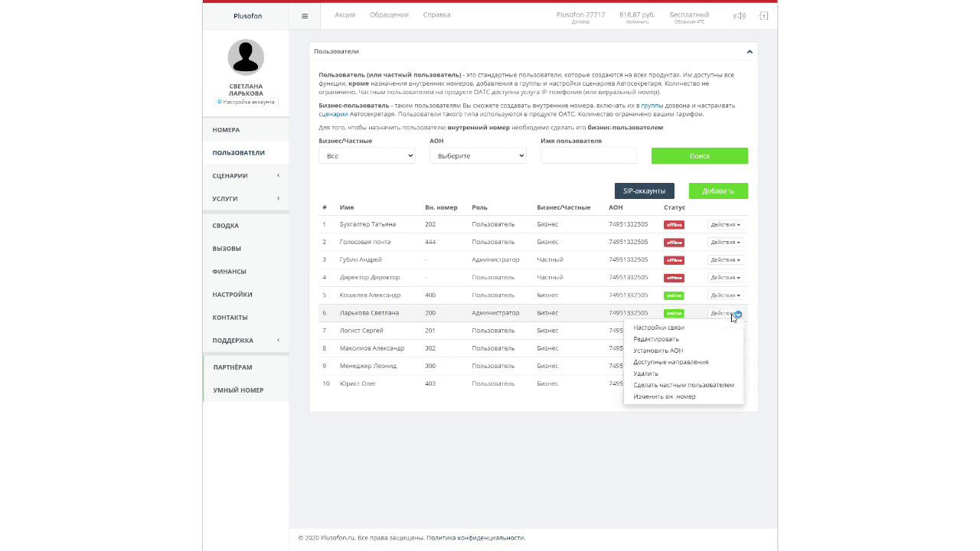Click the Имя column header

pyautogui.click(x=347, y=207)
